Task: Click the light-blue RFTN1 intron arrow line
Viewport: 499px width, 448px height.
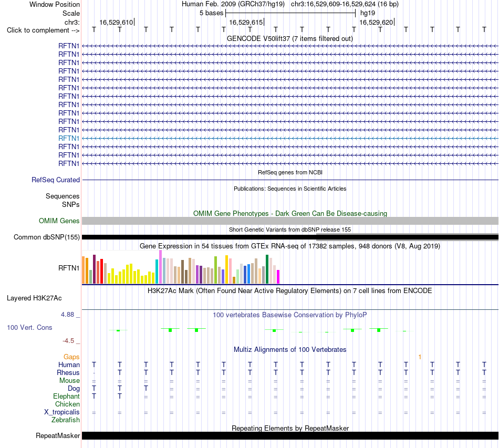Action: tap(290, 139)
